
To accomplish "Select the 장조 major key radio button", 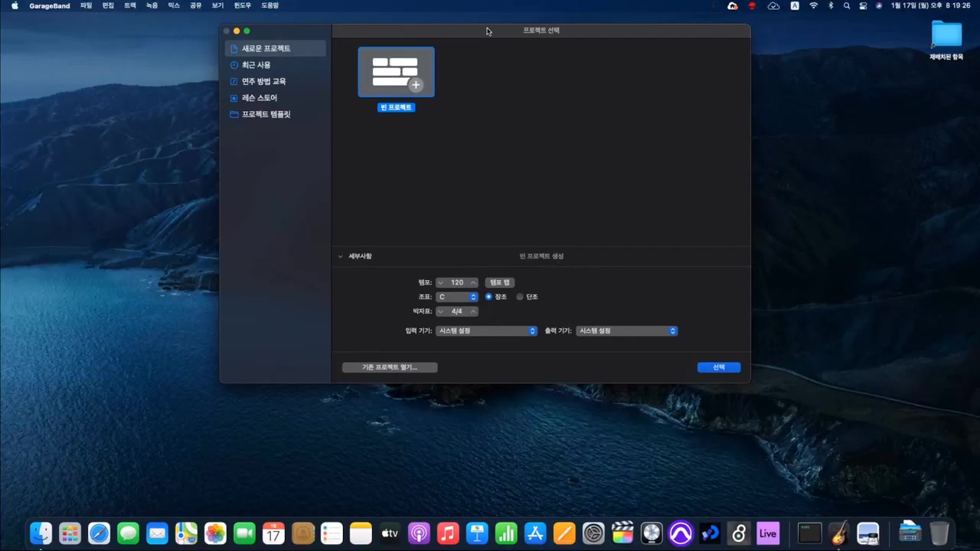I will 488,296.
